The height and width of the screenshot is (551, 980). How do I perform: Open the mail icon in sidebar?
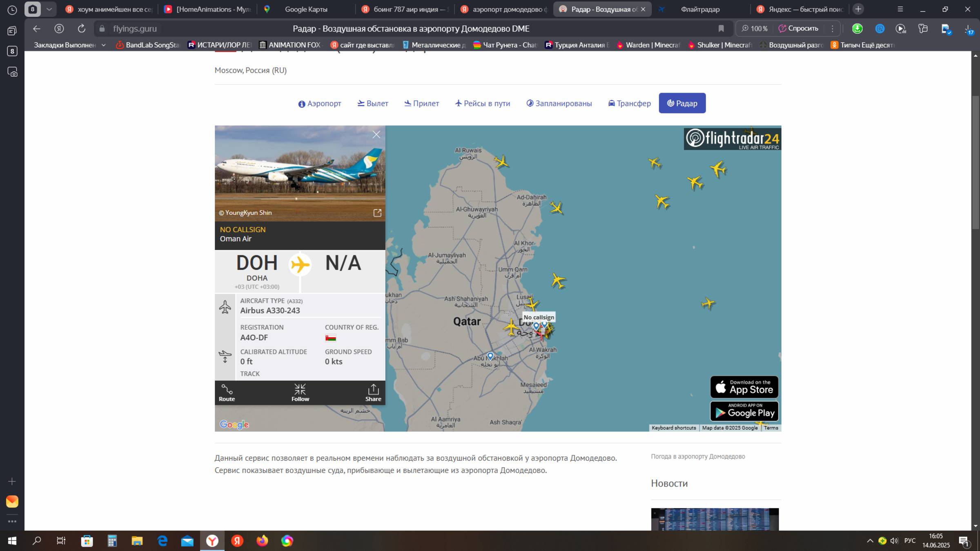[12, 502]
